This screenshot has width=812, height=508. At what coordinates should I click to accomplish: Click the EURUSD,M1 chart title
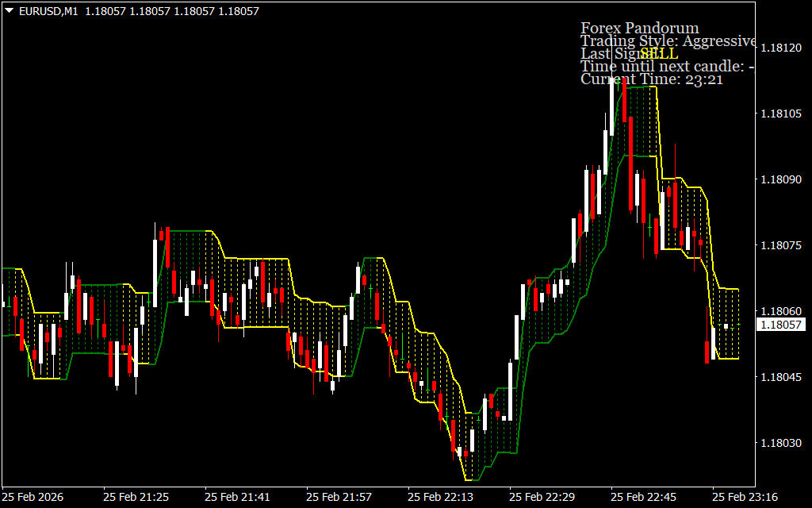pos(49,12)
